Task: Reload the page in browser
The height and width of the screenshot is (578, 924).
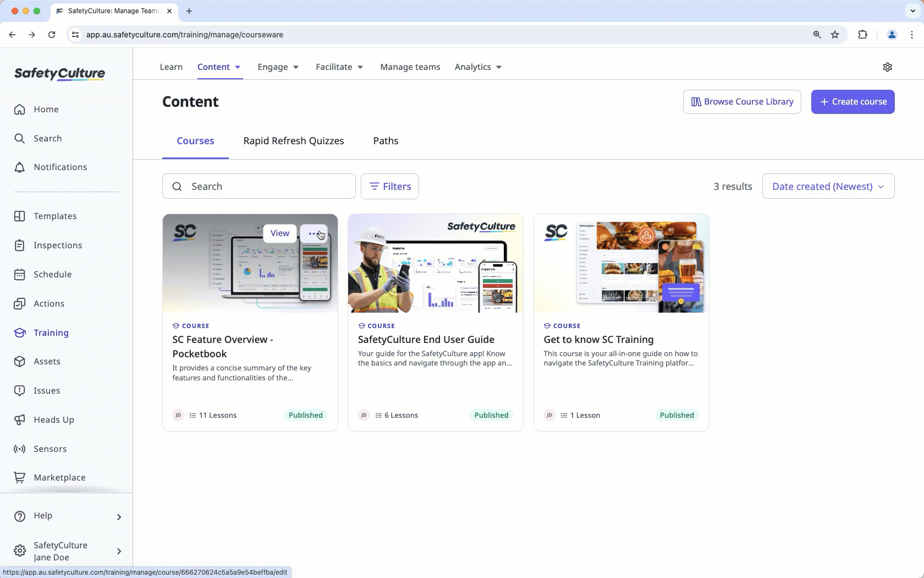Action: 52,35
